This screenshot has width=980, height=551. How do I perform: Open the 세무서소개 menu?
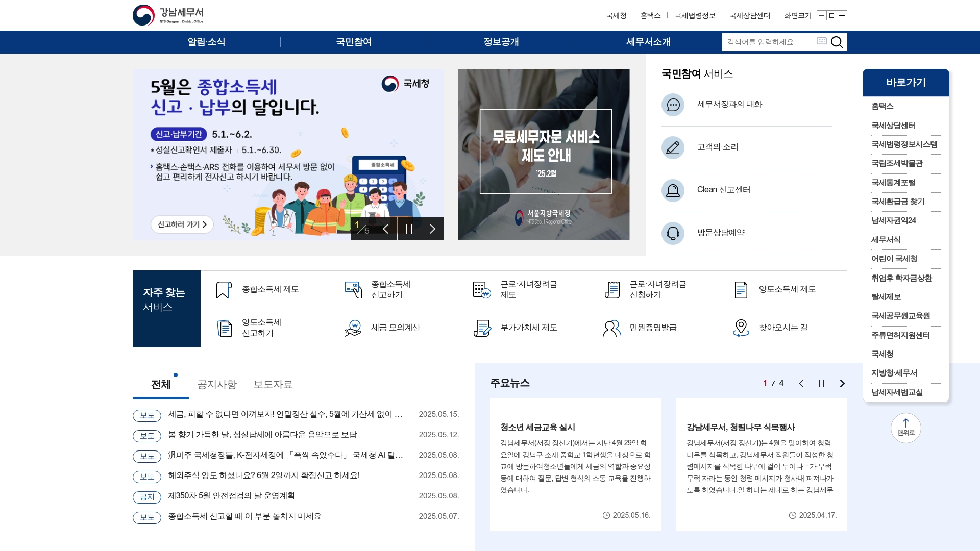point(648,42)
